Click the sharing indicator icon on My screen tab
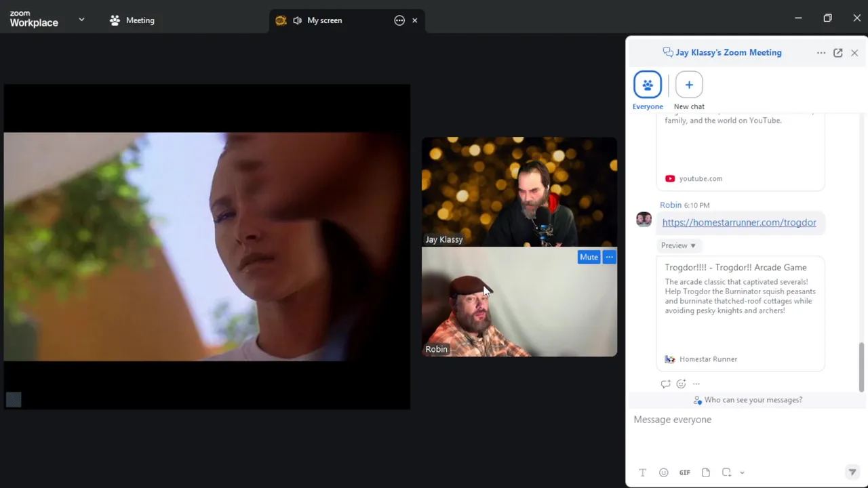Viewport: 868px width, 488px height. coord(281,20)
